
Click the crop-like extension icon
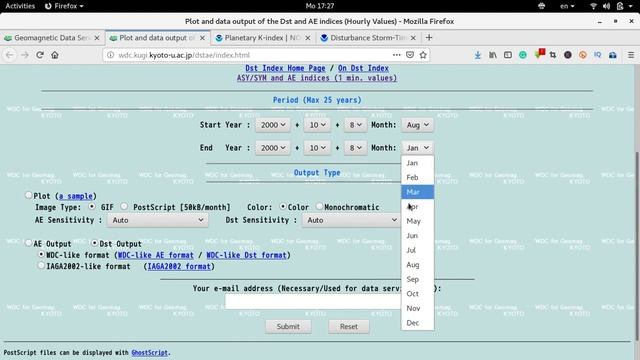point(553,55)
